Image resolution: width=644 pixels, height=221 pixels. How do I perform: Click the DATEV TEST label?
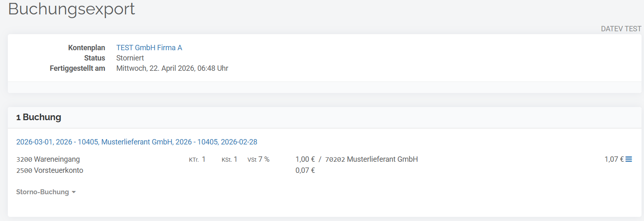(x=621, y=29)
